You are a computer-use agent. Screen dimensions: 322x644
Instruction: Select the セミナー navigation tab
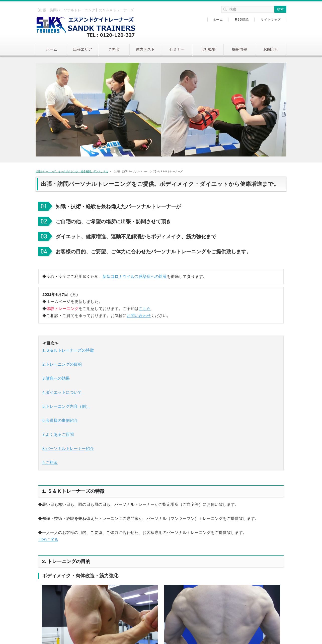[x=177, y=49]
